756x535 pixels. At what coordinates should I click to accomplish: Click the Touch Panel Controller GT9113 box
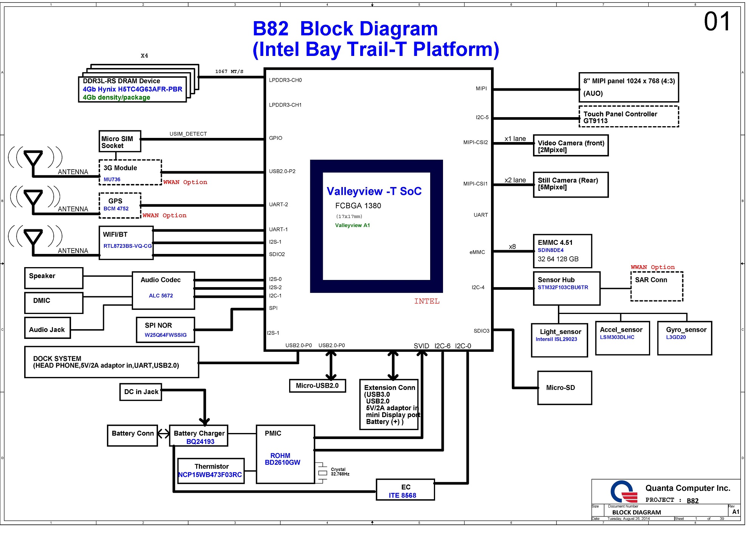628,117
